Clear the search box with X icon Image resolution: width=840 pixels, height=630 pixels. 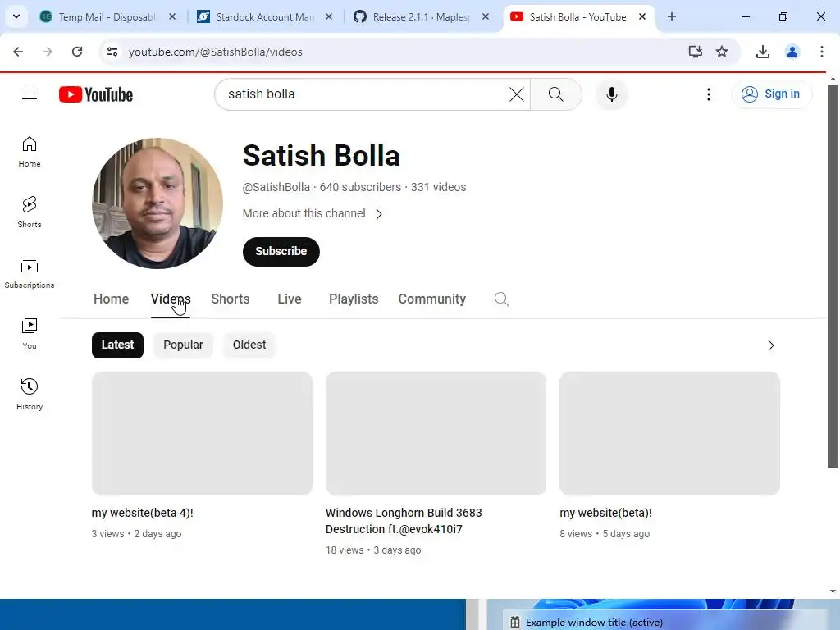pyautogui.click(x=517, y=94)
